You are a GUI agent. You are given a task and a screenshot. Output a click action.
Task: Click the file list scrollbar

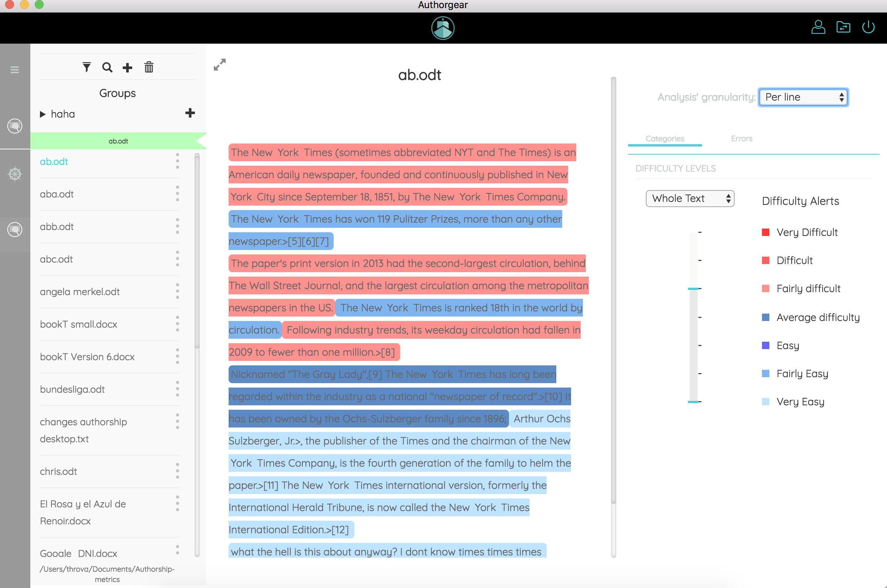point(197,251)
